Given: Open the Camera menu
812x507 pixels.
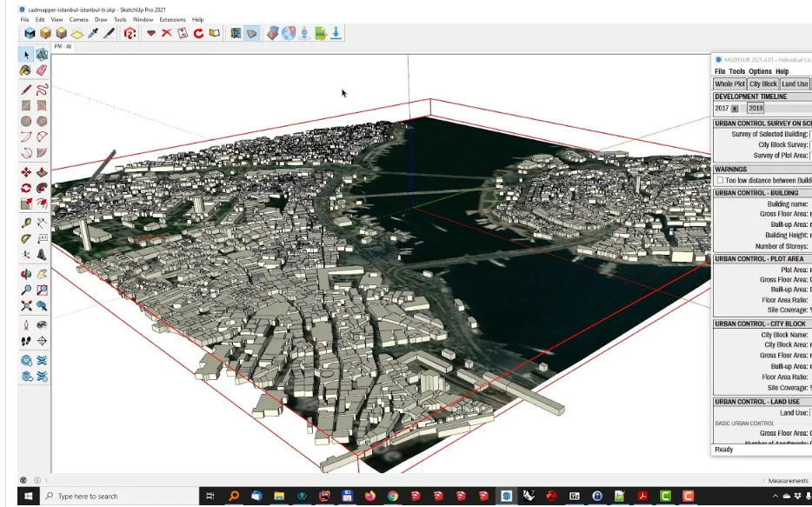Looking at the screenshot, I should tap(78, 19).
